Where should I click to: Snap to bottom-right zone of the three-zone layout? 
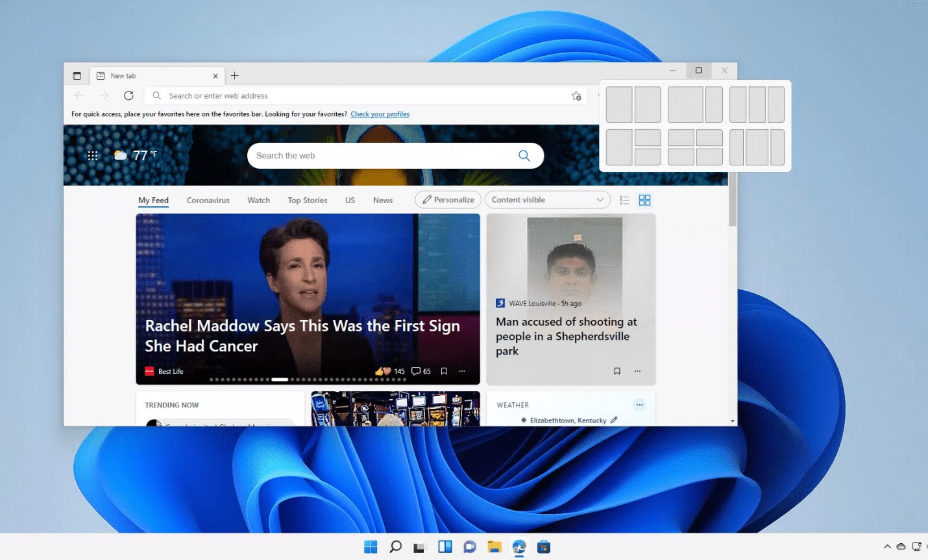pos(648,156)
